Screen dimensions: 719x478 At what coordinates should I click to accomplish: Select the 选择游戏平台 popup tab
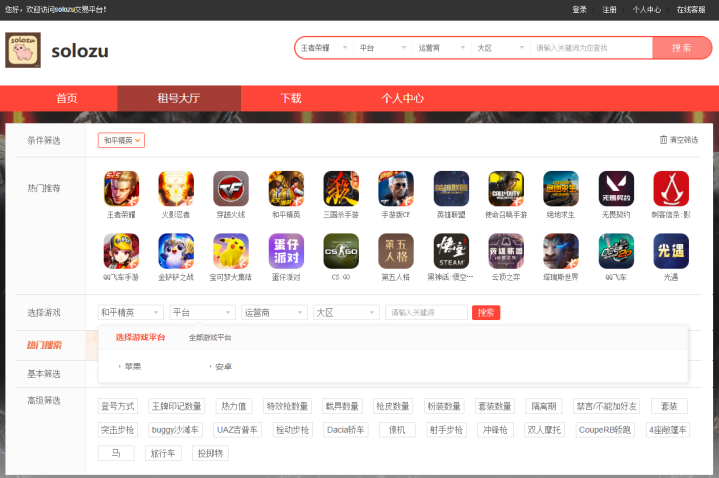pos(140,337)
